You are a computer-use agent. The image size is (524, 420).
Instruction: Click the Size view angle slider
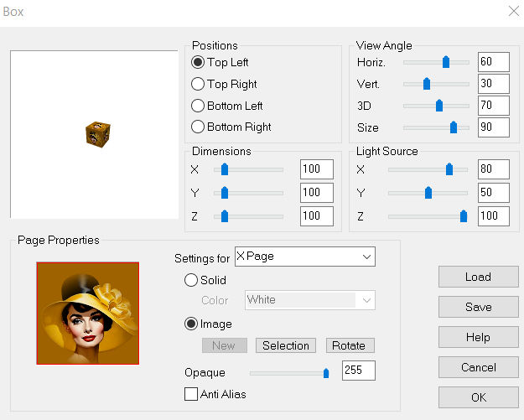436,127
